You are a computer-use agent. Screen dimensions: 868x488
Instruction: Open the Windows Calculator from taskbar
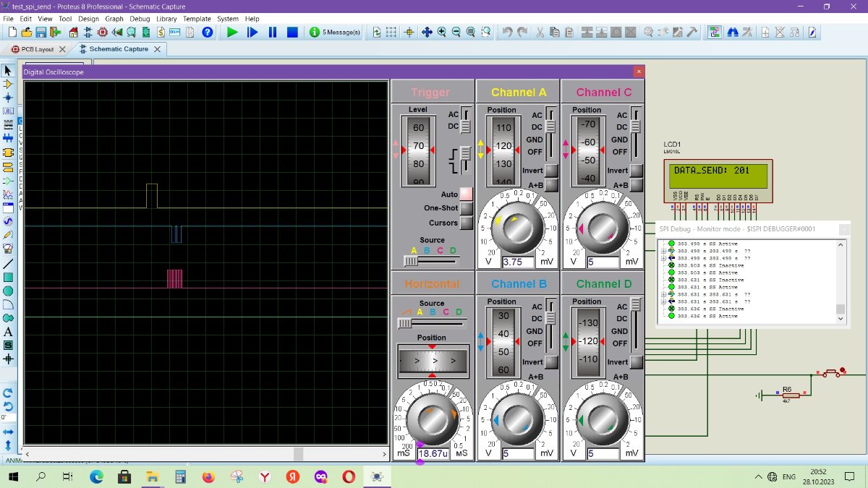coord(180,476)
